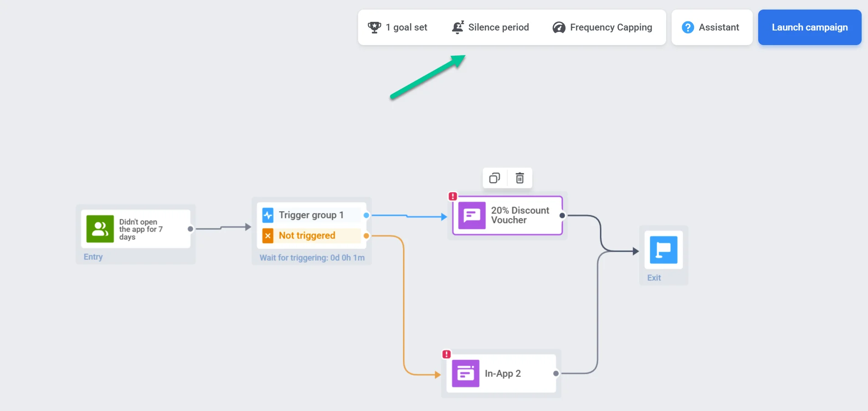This screenshot has width=868, height=411.
Task: Click the duplicate element icon
Action: tap(494, 178)
